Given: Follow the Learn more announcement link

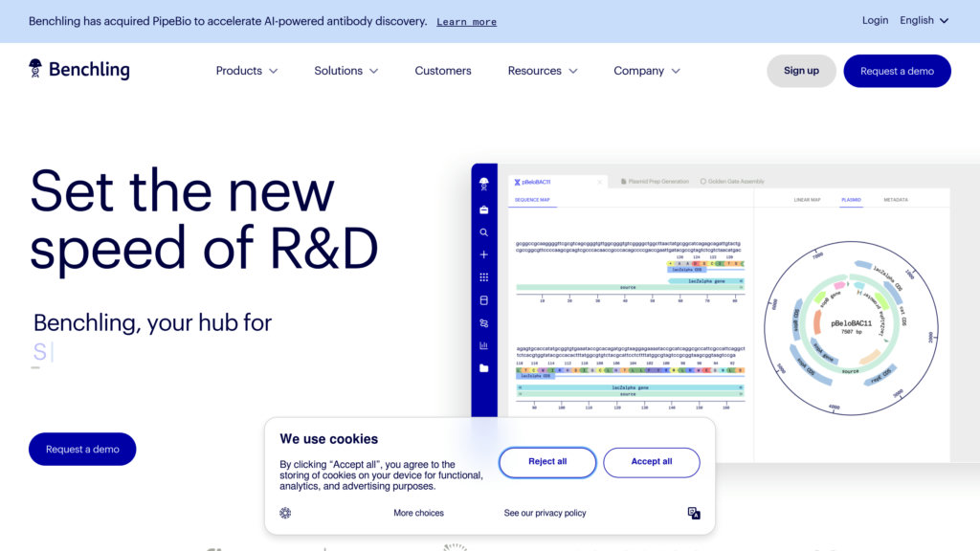Looking at the screenshot, I should 466,22.
